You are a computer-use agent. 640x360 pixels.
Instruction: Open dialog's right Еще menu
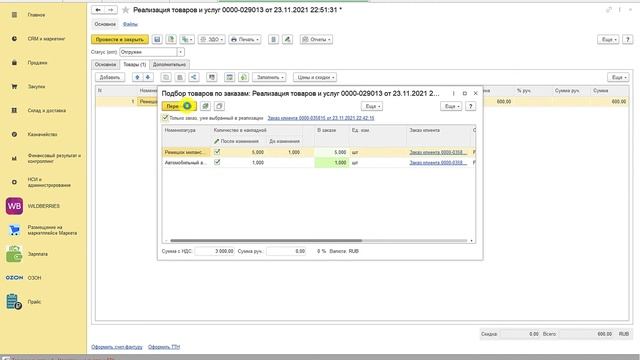click(451, 106)
